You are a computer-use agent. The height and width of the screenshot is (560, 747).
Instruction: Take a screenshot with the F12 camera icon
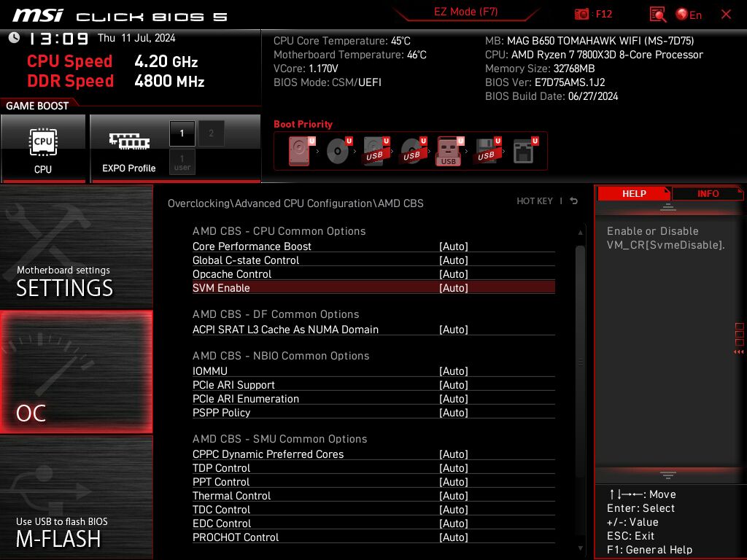point(581,15)
